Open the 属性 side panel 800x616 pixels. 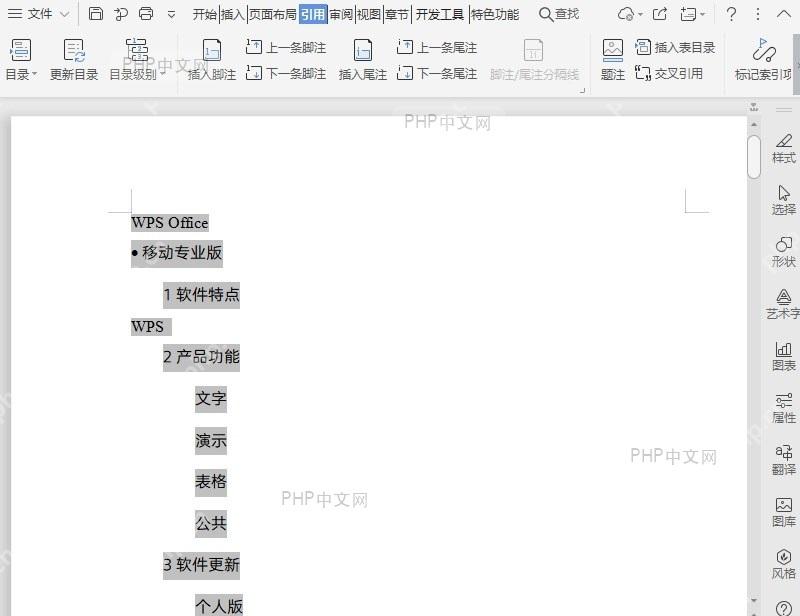point(784,408)
